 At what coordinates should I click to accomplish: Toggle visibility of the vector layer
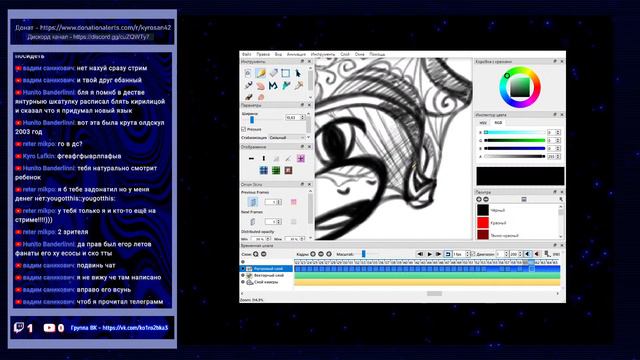click(x=243, y=276)
